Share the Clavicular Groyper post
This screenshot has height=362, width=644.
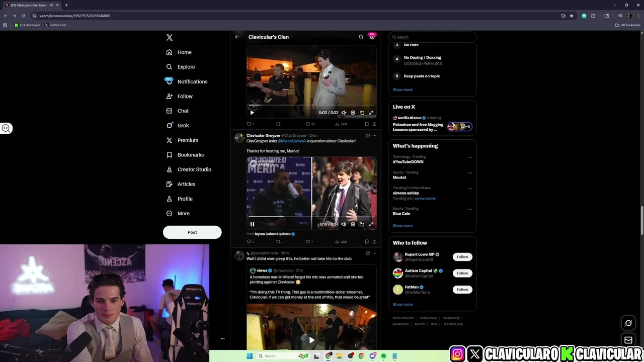pyautogui.click(x=374, y=242)
